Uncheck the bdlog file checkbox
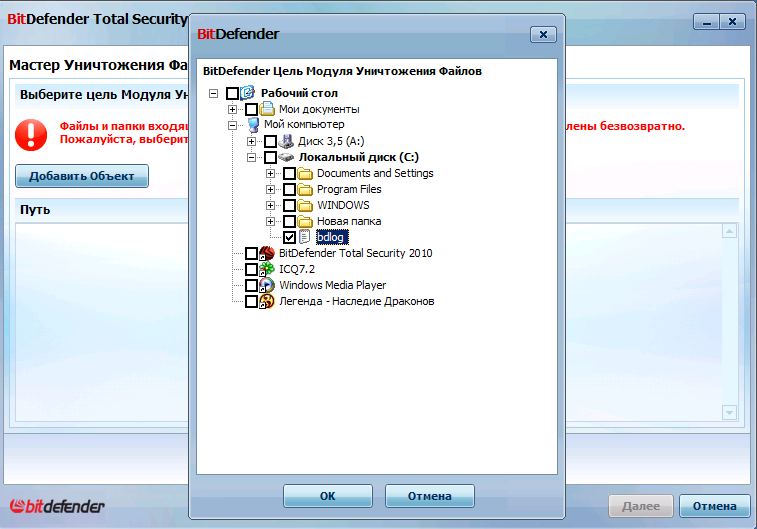The width and height of the screenshot is (757, 529). tap(289, 237)
